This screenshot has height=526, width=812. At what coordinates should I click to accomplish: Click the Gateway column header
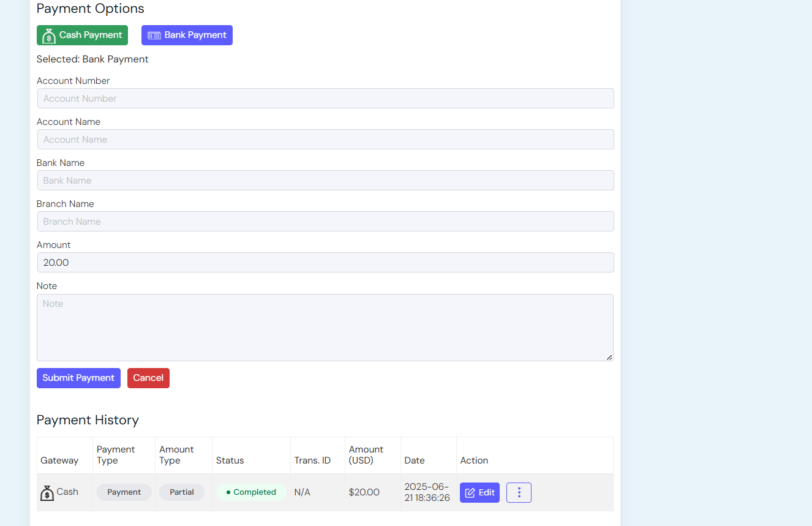(x=59, y=460)
